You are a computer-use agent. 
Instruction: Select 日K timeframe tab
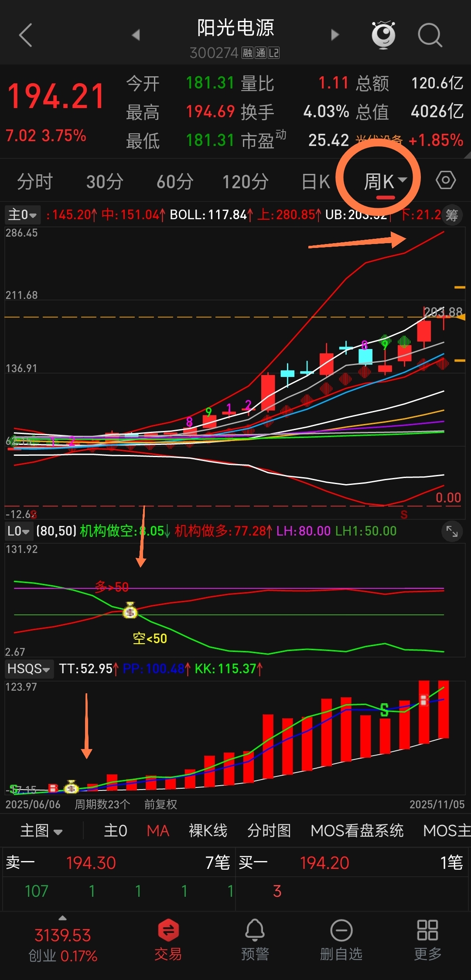316,181
